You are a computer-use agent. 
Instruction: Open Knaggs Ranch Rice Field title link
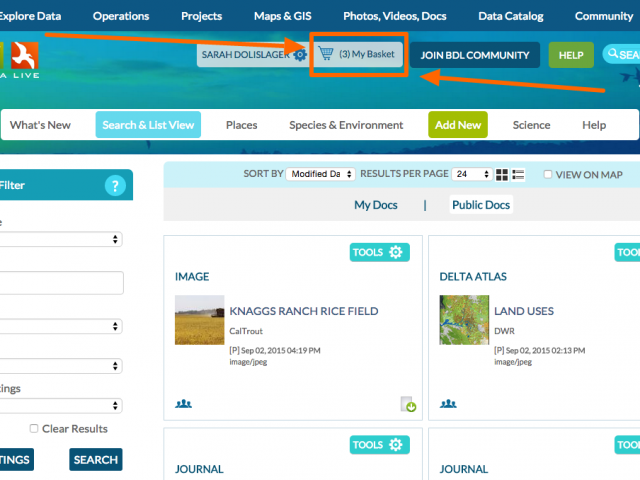304,311
